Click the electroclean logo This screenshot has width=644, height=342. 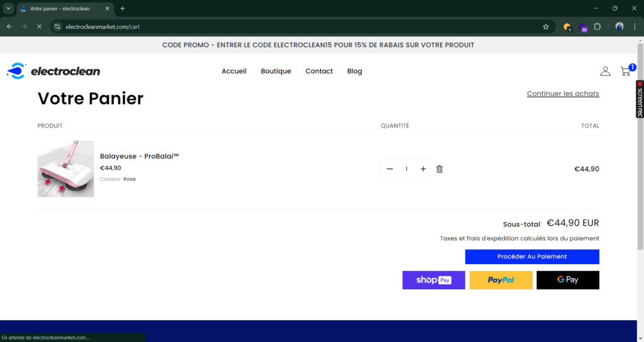click(x=53, y=71)
